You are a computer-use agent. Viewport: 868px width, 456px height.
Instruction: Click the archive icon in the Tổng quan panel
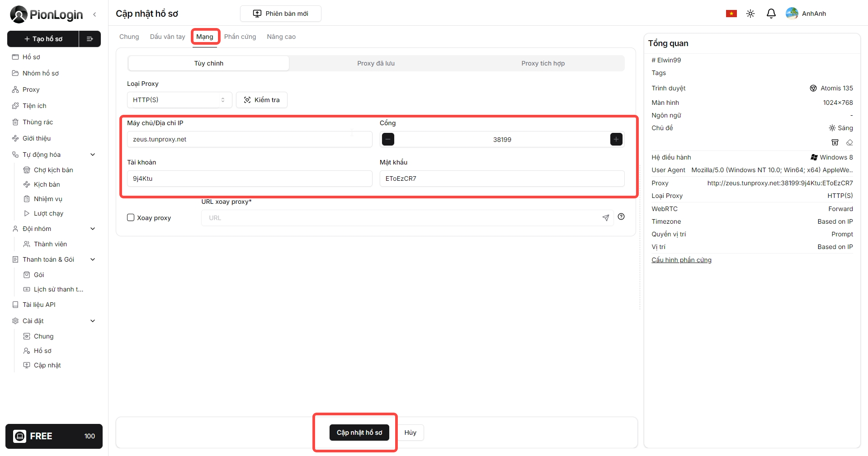835,142
